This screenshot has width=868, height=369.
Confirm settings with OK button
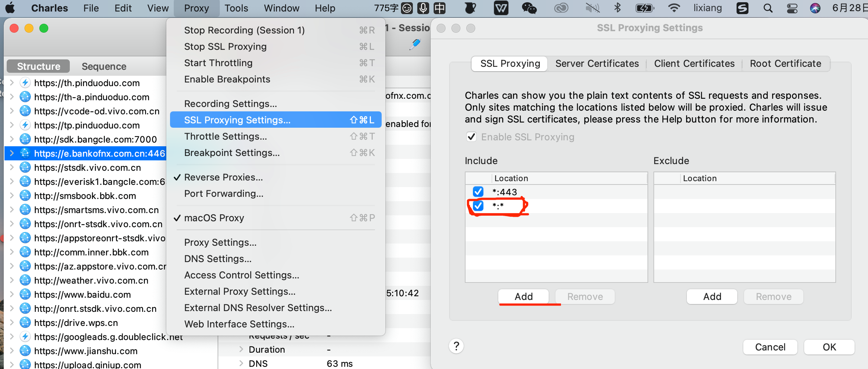pos(829,347)
